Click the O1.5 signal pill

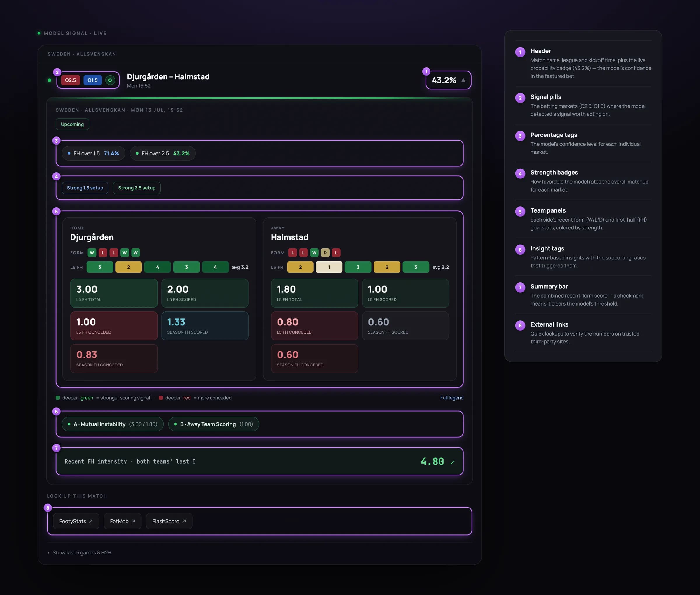coord(92,80)
